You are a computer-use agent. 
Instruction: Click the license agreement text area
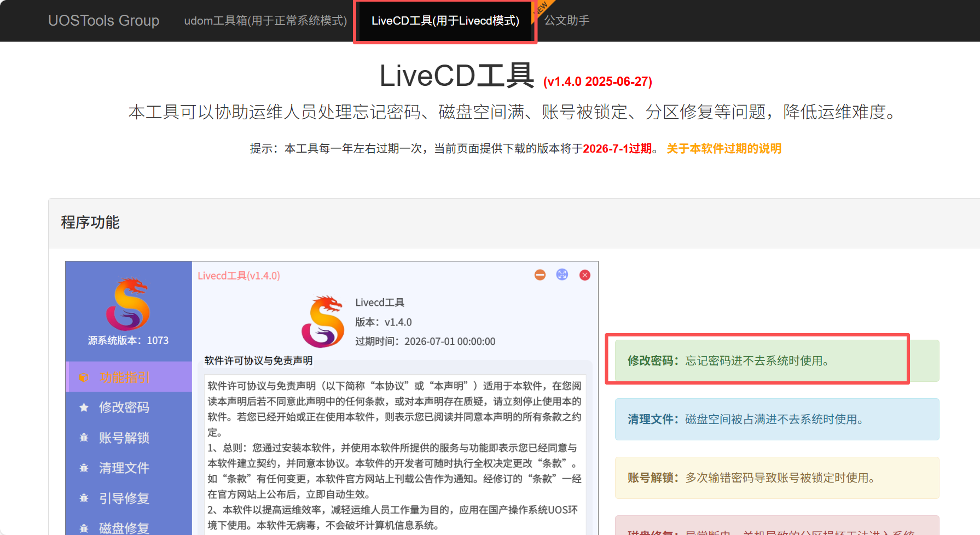(x=395, y=455)
